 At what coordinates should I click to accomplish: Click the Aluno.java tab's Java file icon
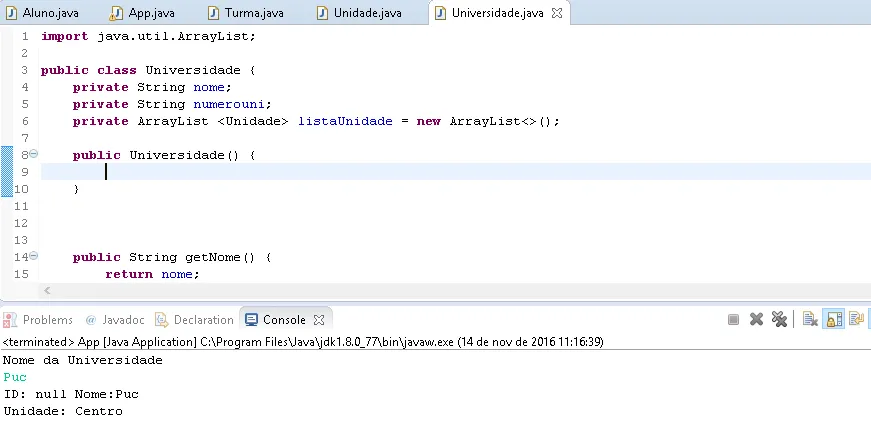click(x=11, y=13)
